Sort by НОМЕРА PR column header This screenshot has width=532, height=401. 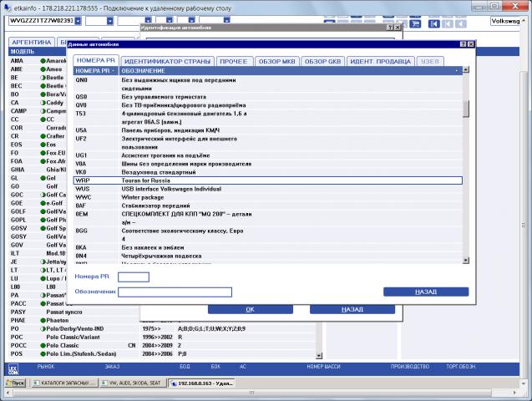[96, 71]
